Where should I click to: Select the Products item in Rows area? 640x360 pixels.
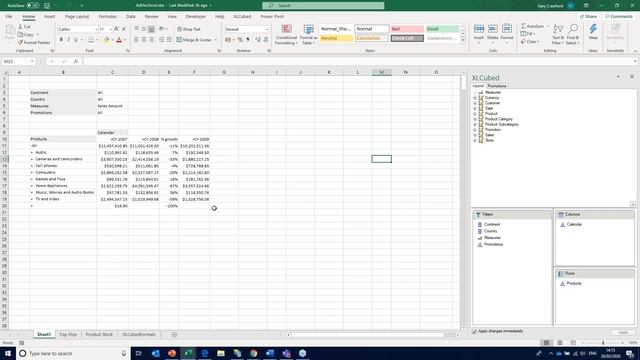point(574,284)
